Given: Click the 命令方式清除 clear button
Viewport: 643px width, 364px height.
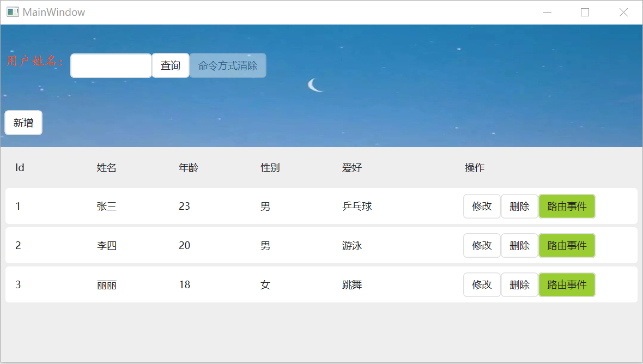Looking at the screenshot, I should [x=228, y=65].
